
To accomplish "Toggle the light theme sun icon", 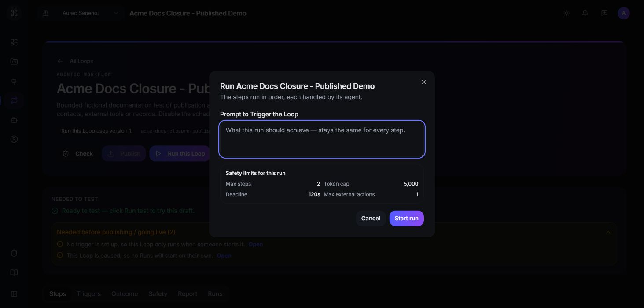I will point(567,13).
